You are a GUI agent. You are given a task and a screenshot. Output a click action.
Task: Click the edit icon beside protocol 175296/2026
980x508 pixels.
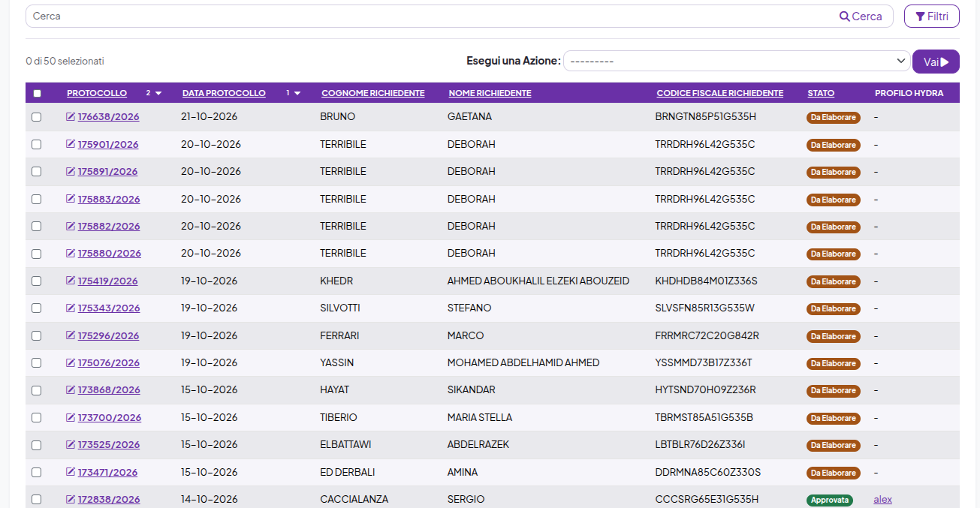coord(71,335)
